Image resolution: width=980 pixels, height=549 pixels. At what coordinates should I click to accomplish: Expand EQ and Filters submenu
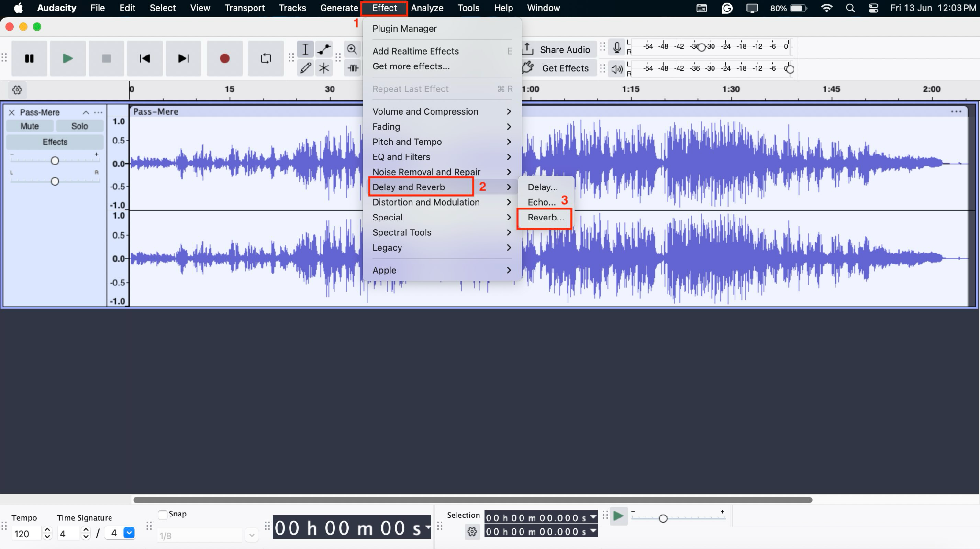(x=442, y=157)
